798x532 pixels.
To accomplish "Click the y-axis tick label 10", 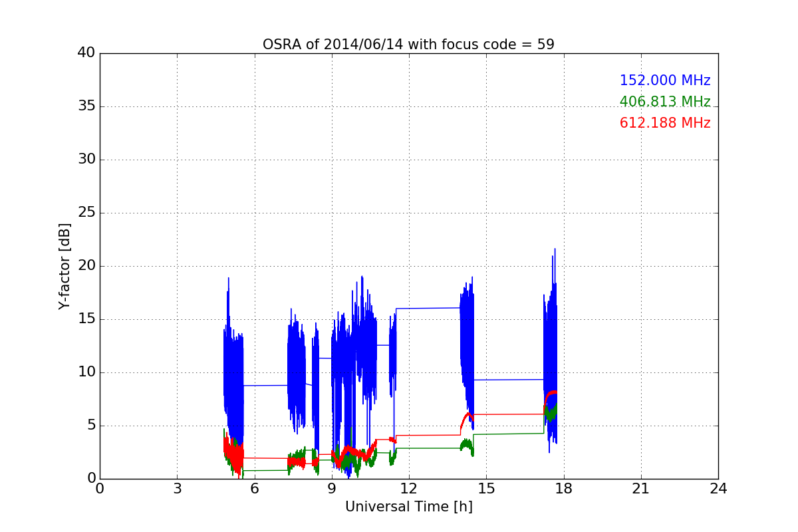I will click(x=86, y=372).
